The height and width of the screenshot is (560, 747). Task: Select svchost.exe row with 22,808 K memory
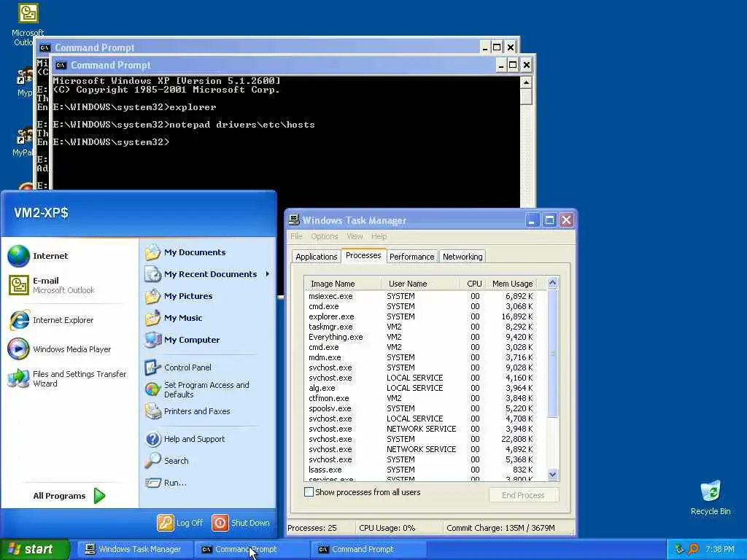421,439
